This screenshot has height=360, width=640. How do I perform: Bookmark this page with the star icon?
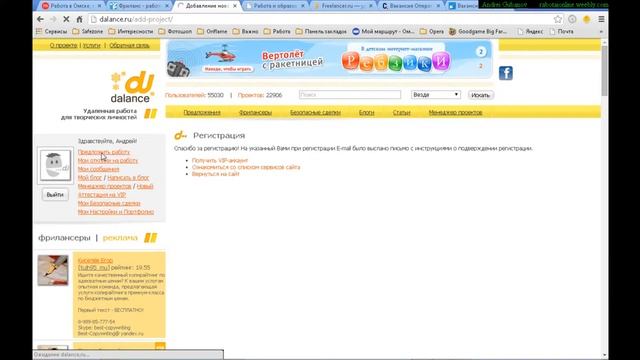[558, 19]
